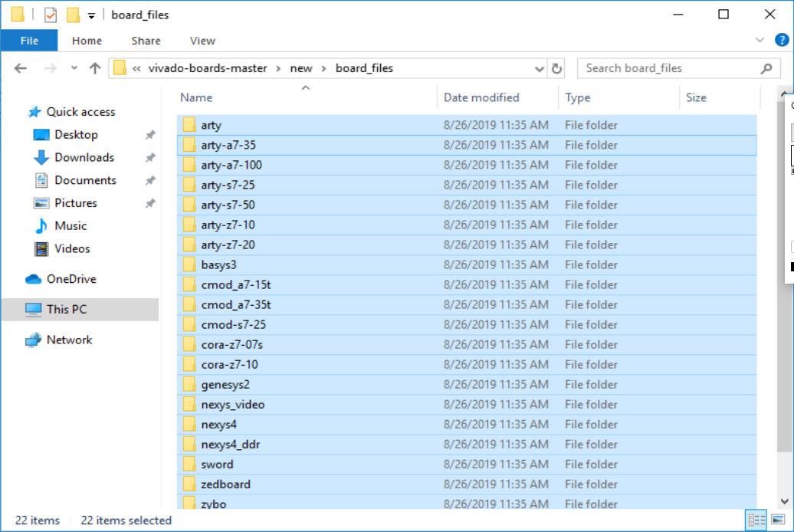Sort by the Name column header

(306, 98)
